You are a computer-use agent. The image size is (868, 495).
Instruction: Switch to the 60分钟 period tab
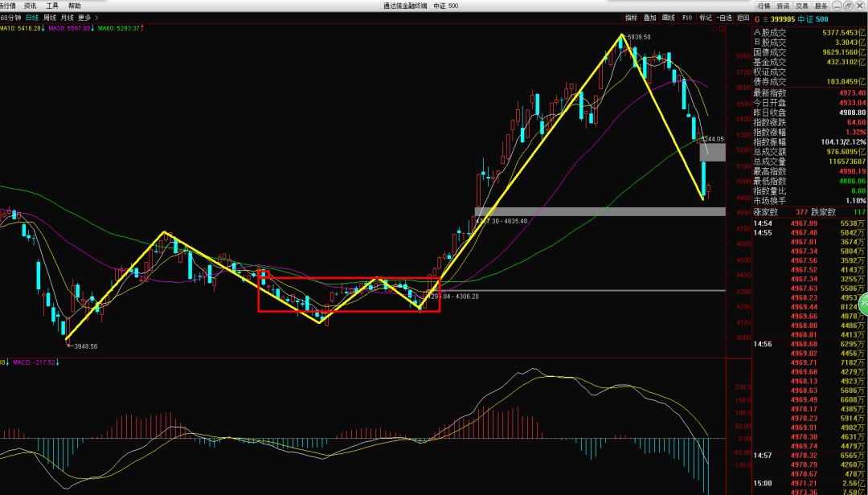[10, 18]
